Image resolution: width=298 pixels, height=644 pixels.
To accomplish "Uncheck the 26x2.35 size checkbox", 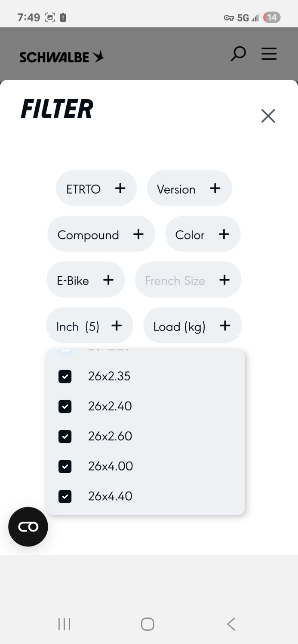I will 65,377.
